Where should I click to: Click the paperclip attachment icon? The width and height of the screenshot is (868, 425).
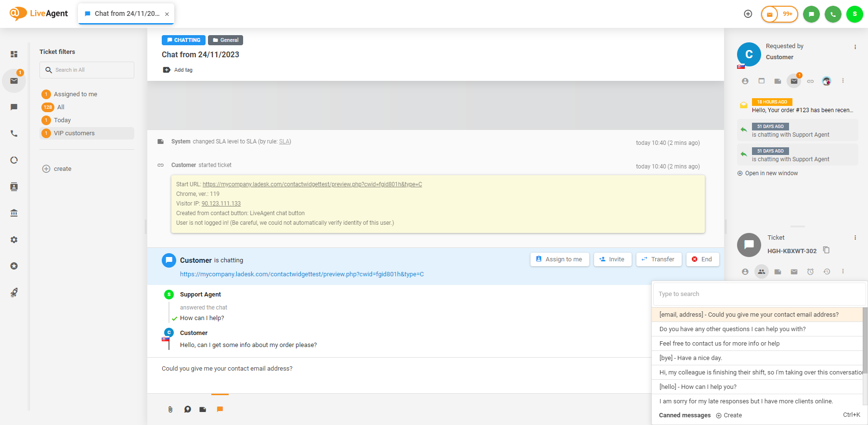(170, 409)
